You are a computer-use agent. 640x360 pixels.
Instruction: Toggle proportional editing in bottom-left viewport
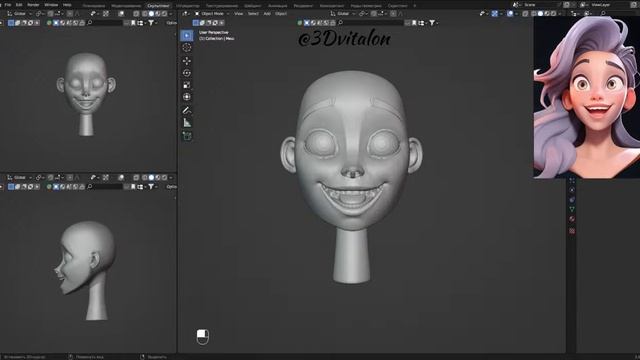tap(70, 178)
